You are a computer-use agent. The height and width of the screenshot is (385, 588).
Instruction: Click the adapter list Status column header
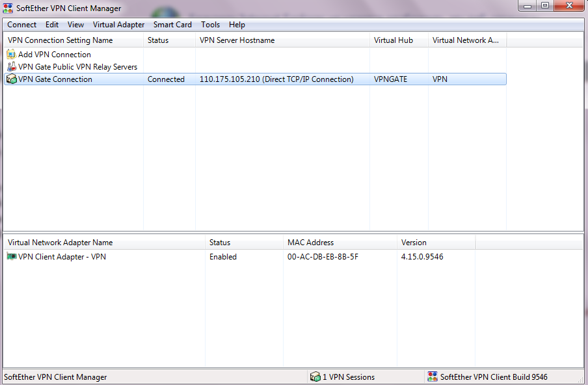[244, 243]
